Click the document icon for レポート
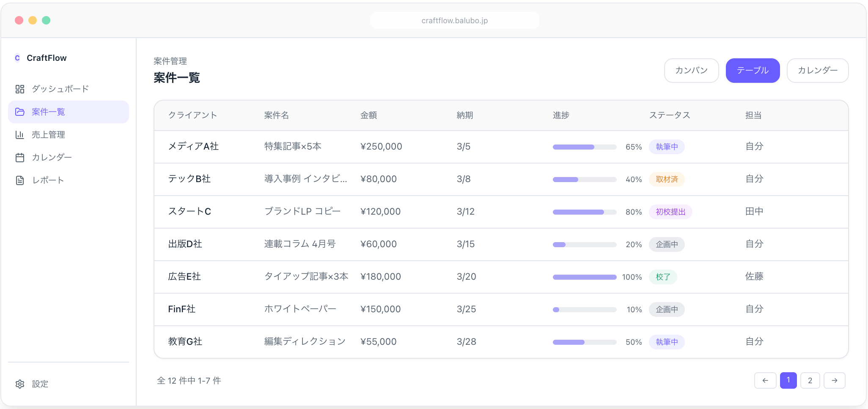 [20, 180]
